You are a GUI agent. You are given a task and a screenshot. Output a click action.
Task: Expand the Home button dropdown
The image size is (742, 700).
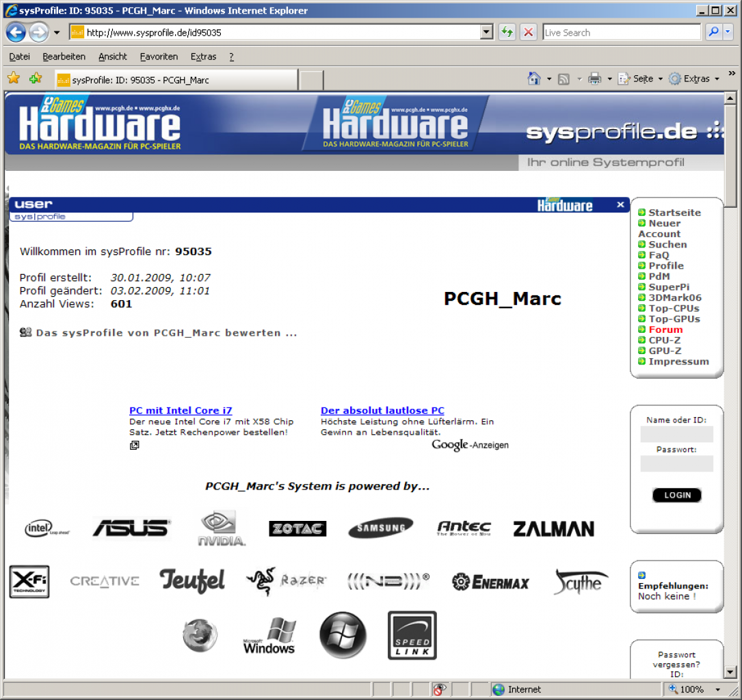coord(549,79)
